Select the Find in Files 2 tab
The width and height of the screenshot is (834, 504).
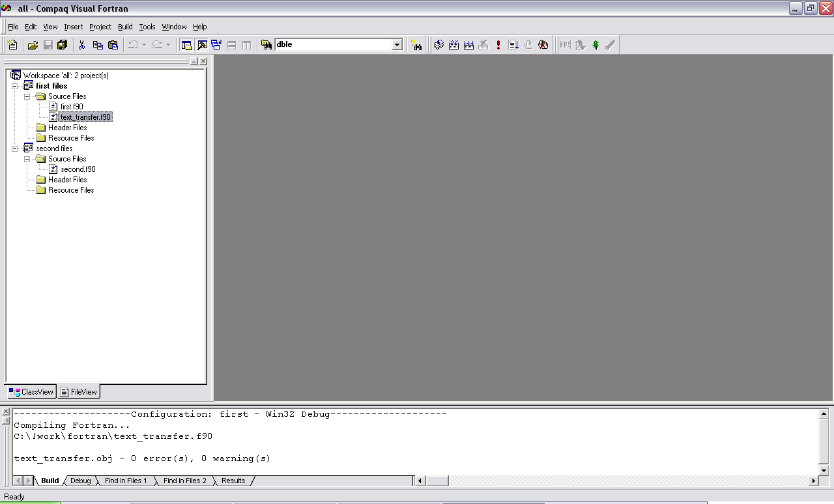pos(184,481)
